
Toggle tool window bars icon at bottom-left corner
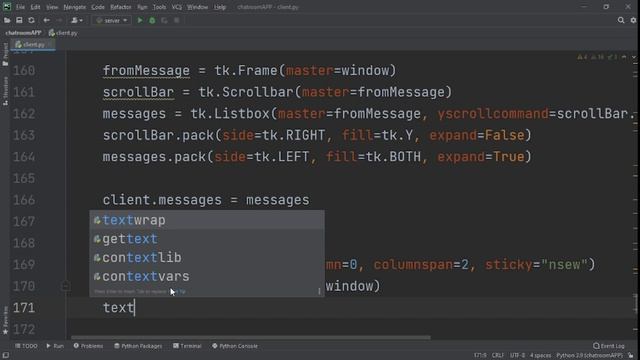click(x=6, y=356)
